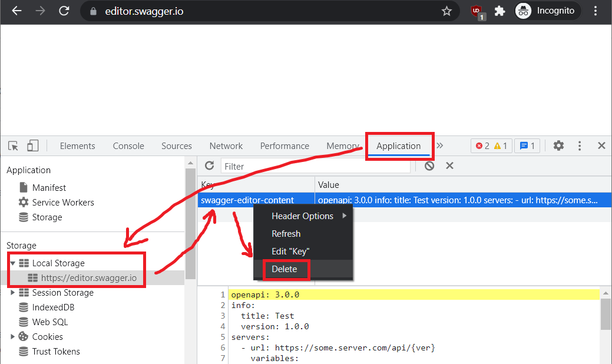Refresh the local storage list
The width and height of the screenshot is (612, 364).
209,166
